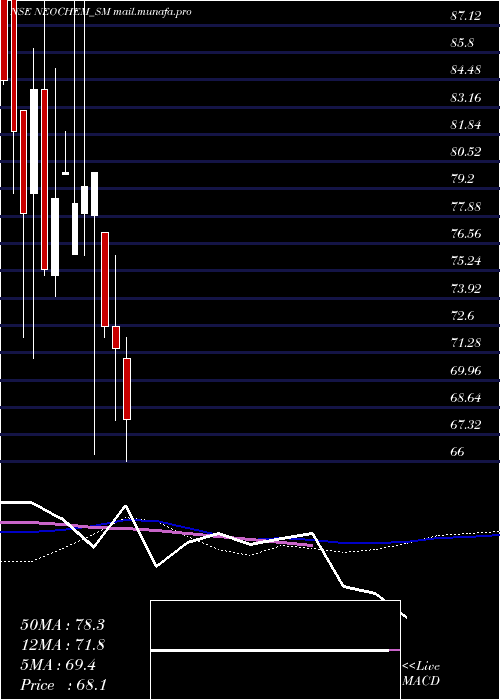Click the <<Live MACD label
This screenshot has width=500, height=700.
pyautogui.click(x=421, y=674)
